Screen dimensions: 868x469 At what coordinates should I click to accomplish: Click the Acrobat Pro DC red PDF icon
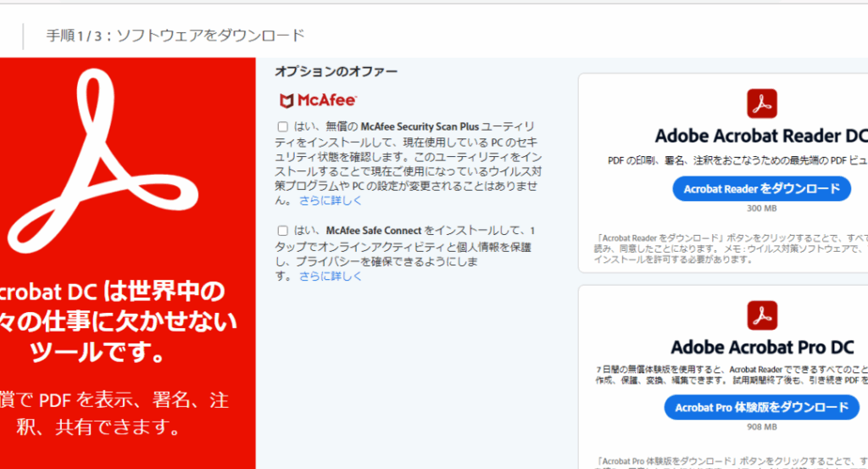(761, 315)
